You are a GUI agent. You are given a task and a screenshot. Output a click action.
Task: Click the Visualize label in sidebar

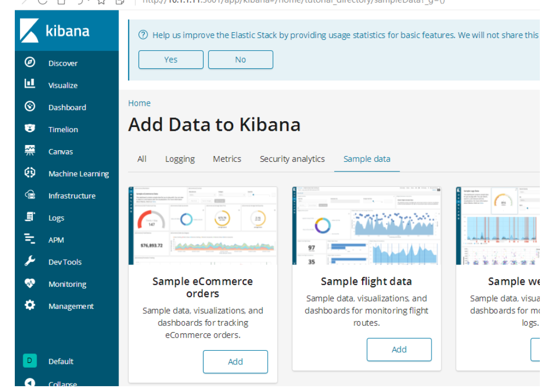point(63,85)
